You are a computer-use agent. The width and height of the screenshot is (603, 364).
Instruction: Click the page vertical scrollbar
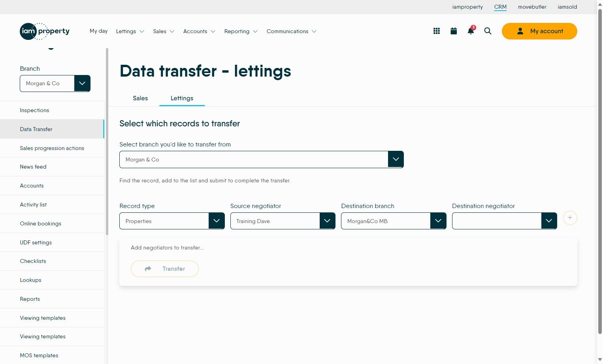click(600, 171)
